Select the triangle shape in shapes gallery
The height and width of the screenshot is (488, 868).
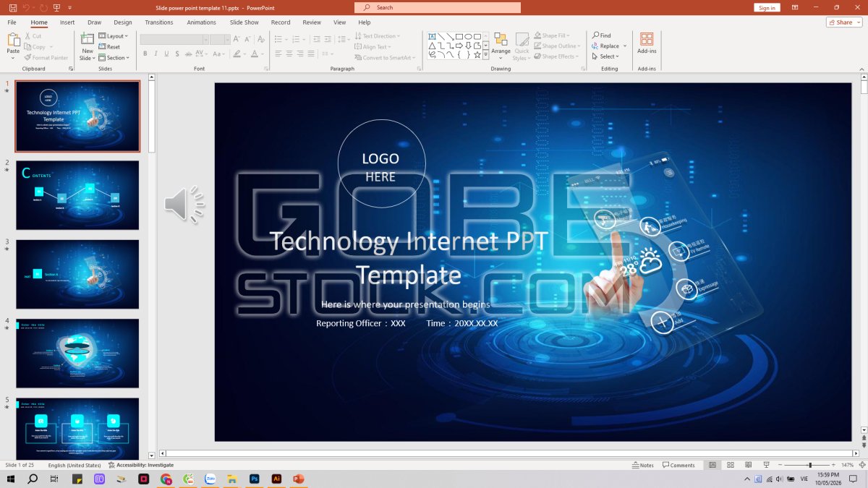pyautogui.click(x=432, y=46)
